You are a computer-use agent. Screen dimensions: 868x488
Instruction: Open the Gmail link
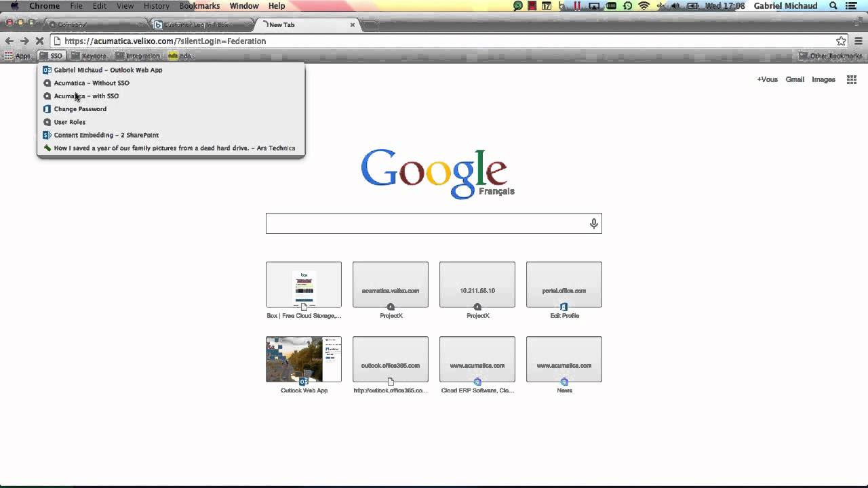coord(795,79)
